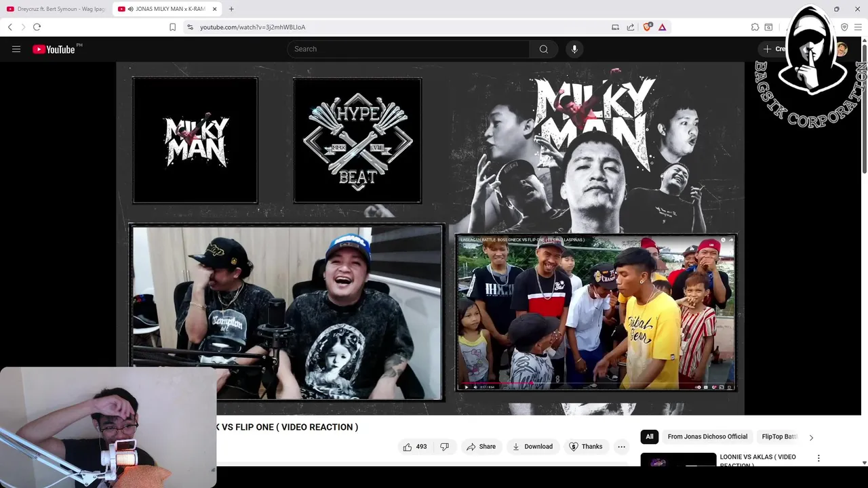Restore down the browser window
The height and width of the screenshot is (488, 868).
point(836,9)
